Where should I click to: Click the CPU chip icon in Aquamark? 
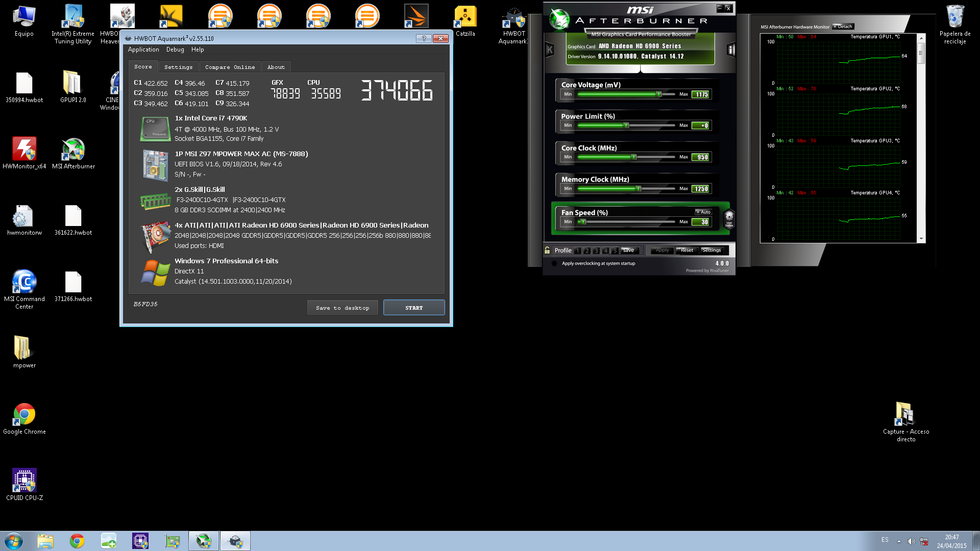click(x=155, y=129)
